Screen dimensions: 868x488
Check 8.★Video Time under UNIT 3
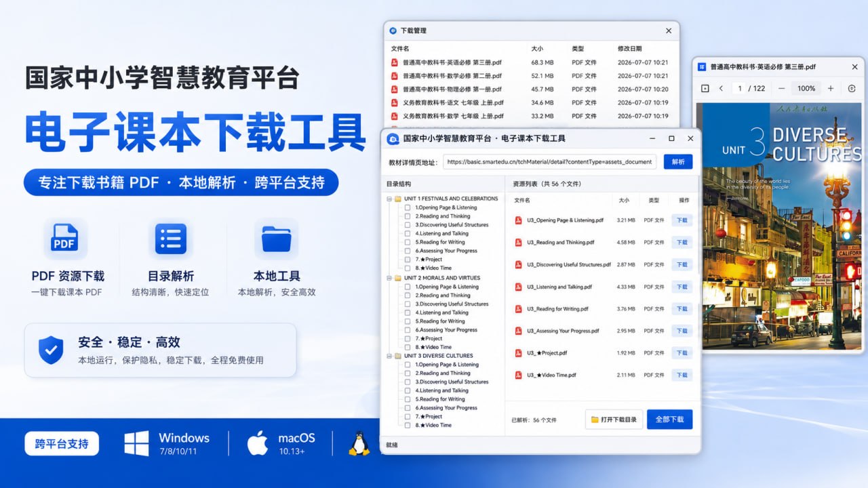(408, 426)
